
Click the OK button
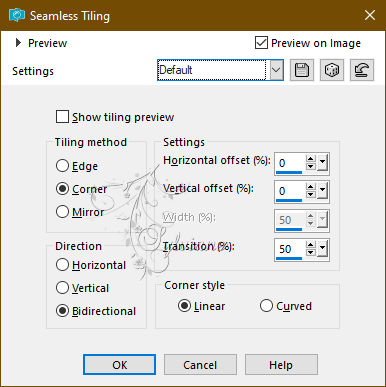point(119,365)
